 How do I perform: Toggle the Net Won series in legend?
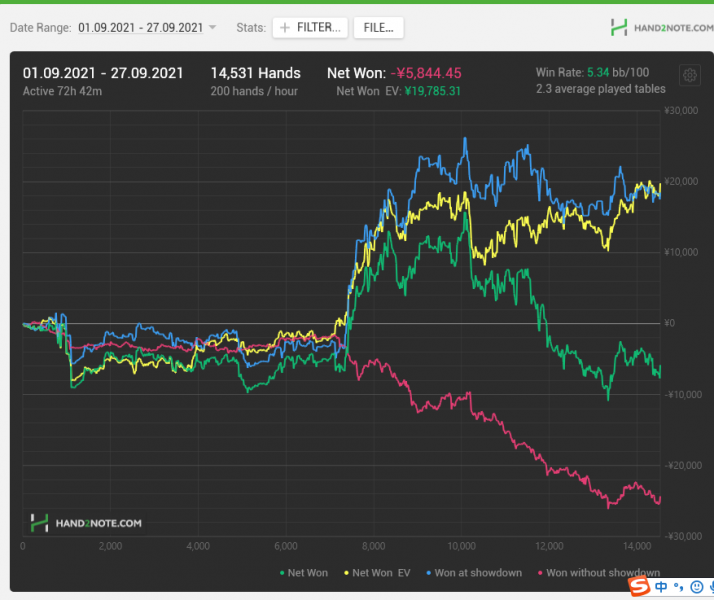pos(303,573)
